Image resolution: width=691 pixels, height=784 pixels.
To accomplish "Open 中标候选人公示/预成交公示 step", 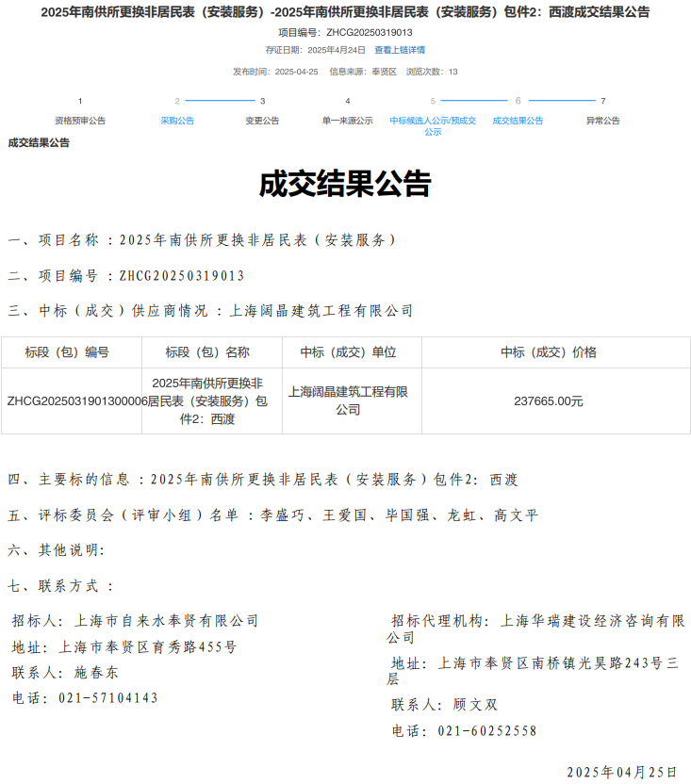I will [433, 125].
